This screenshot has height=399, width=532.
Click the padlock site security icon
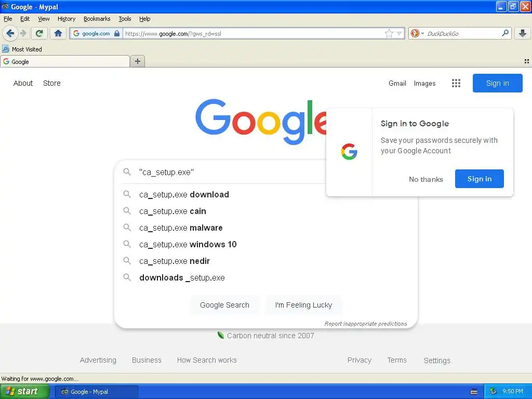click(117, 33)
